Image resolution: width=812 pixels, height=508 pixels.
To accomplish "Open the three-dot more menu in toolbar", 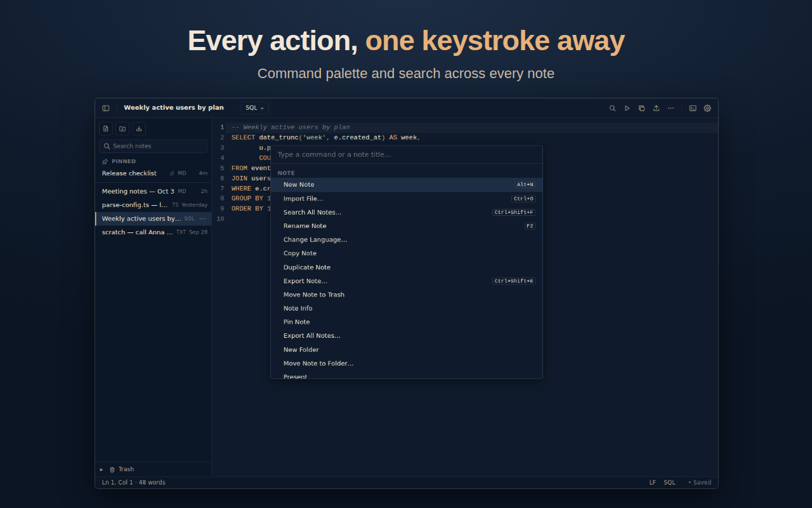I will coord(671,108).
